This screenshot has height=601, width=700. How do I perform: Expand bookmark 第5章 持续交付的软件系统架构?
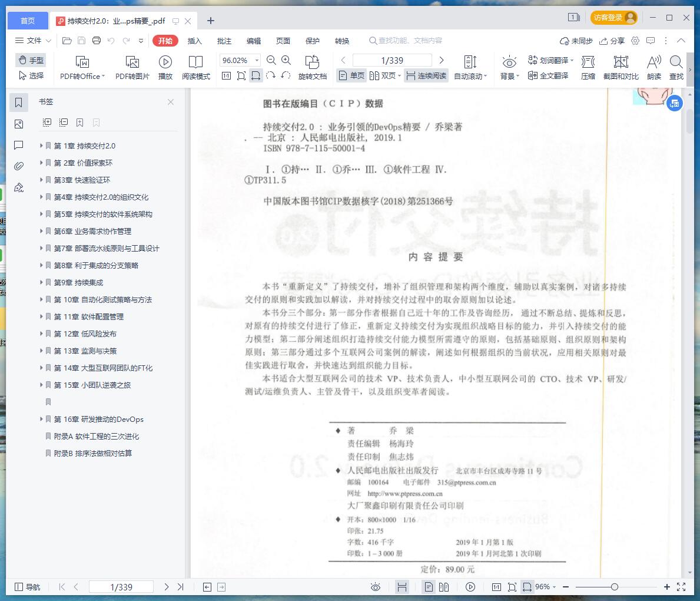(x=42, y=214)
